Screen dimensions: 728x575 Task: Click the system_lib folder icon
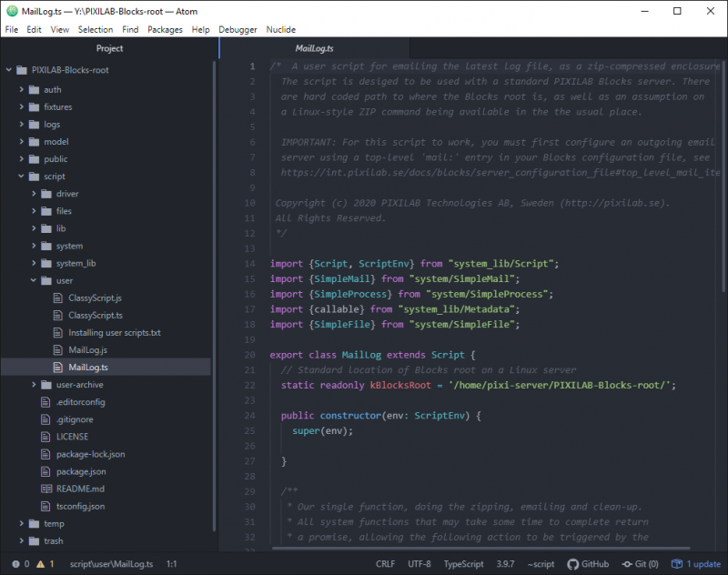46,263
